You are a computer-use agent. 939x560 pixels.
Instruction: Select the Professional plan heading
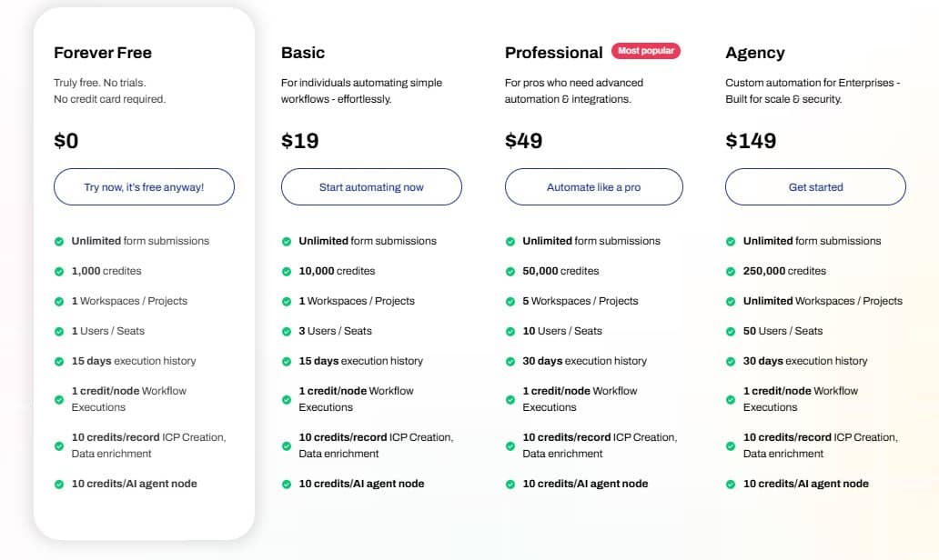click(553, 53)
